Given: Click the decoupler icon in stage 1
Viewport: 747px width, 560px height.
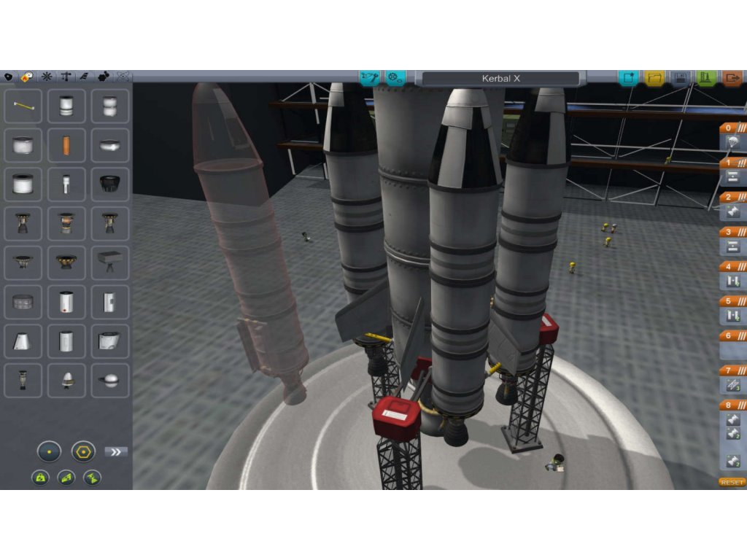Looking at the screenshot, I should point(732,177).
